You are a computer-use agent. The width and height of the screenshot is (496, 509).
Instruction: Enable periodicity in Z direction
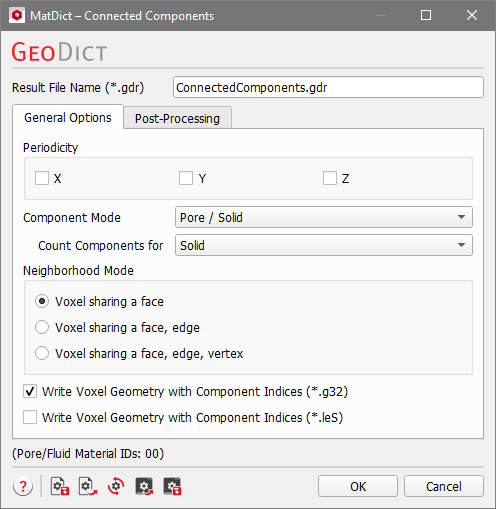(330, 178)
